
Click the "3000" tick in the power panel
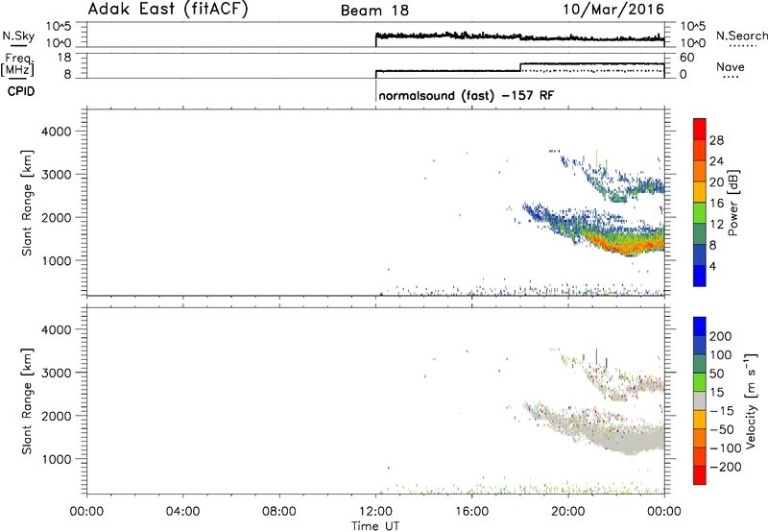coord(57,175)
